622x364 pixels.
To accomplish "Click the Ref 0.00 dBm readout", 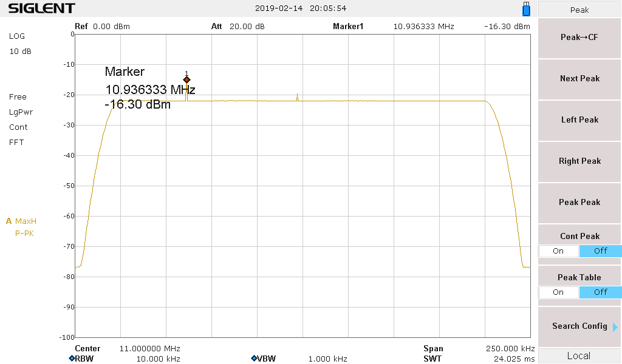I will 102,27.
